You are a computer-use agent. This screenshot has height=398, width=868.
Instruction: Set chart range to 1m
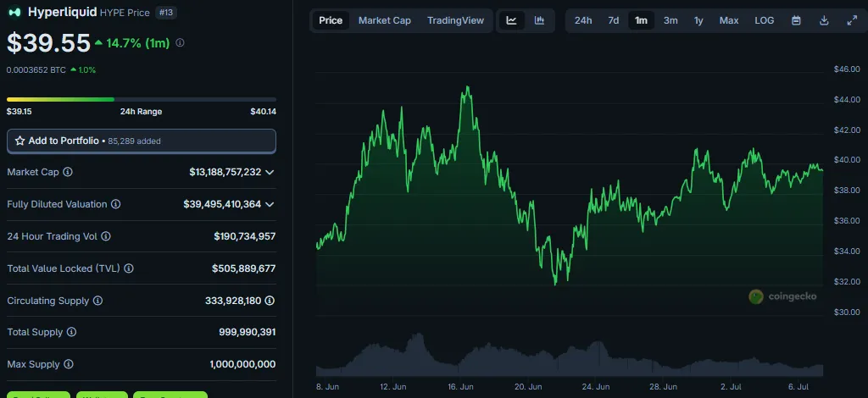[x=641, y=20]
